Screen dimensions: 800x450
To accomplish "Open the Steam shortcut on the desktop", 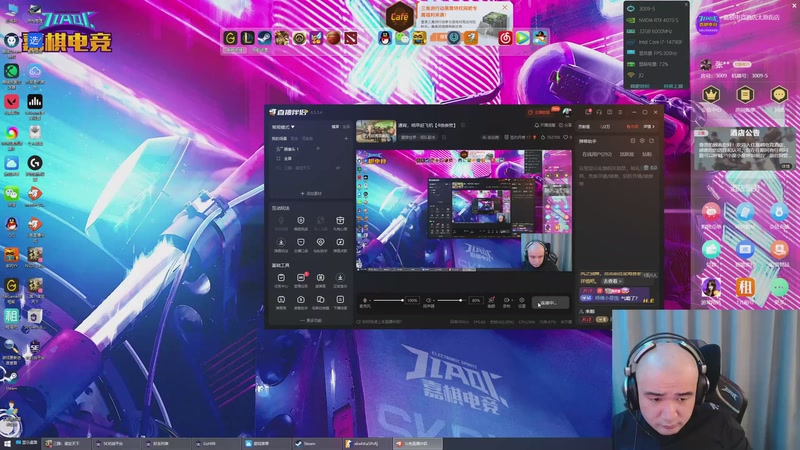I will [x=12, y=378].
